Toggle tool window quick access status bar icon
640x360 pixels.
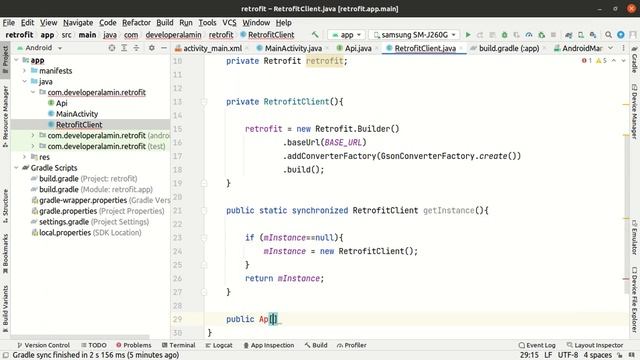click(x=6, y=355)
